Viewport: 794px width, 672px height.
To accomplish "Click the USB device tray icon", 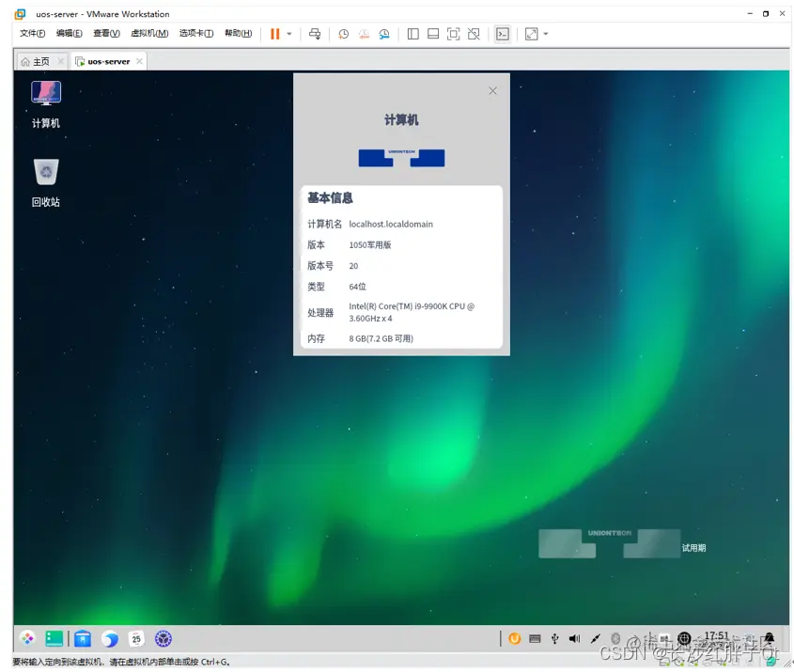I will click(x=555, y=638).
